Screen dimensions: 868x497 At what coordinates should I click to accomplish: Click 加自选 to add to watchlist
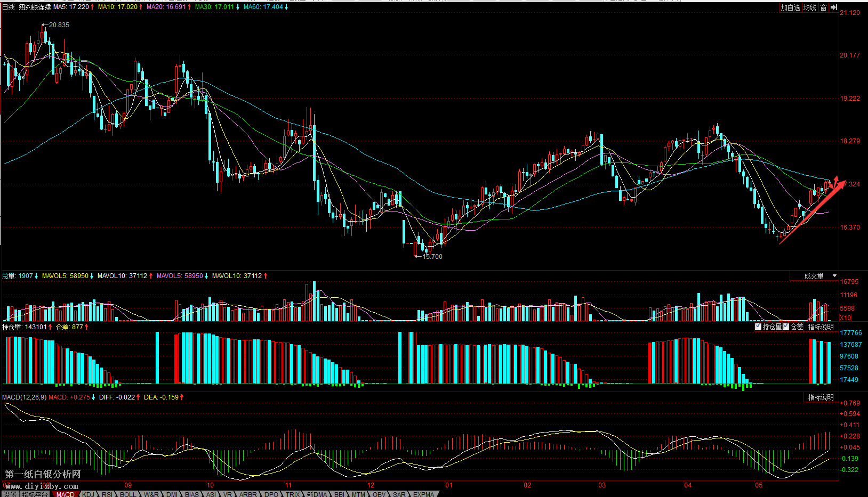click(790, 7)
